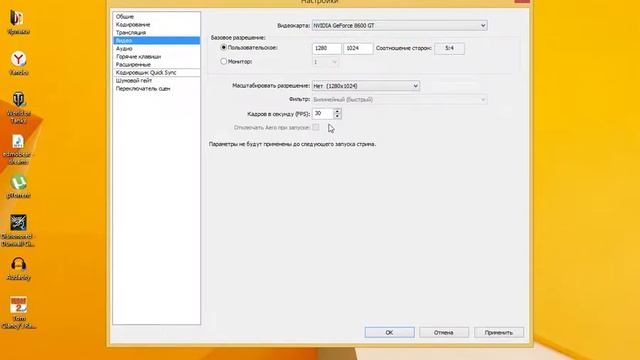
Task: Increase FPS with the up arrow
Action: point(337,111)
